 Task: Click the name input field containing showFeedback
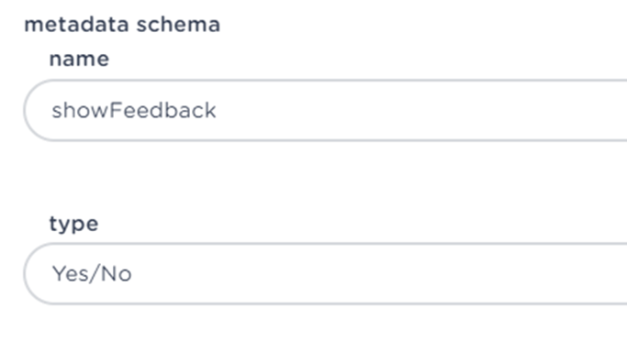(x=325, y=110)
